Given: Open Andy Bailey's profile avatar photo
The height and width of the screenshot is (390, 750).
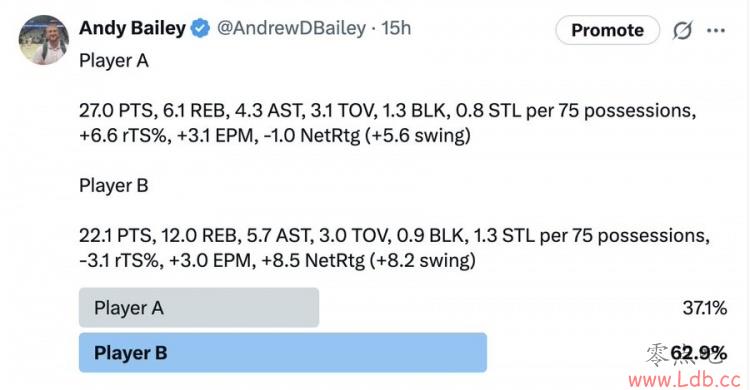Looking at the screenshot, I should pyautogui.click(x=44, y=40).
